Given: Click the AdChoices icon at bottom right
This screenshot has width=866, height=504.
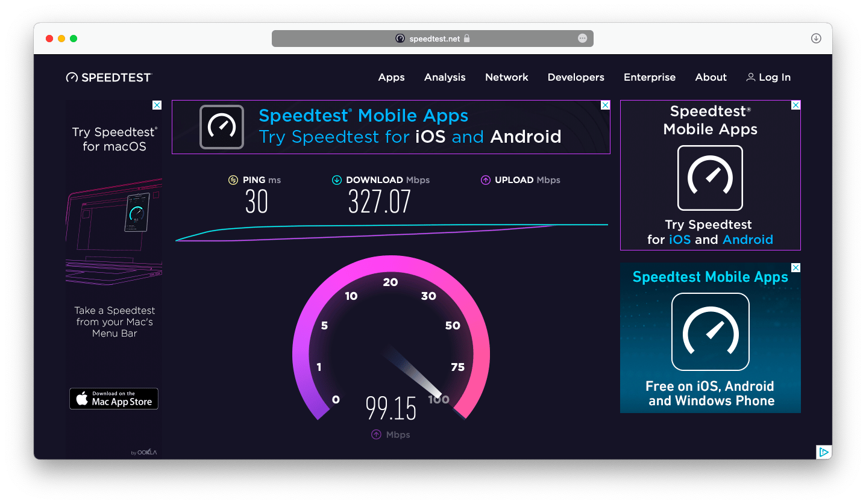Looking at the screenshot, I should 824,452.
